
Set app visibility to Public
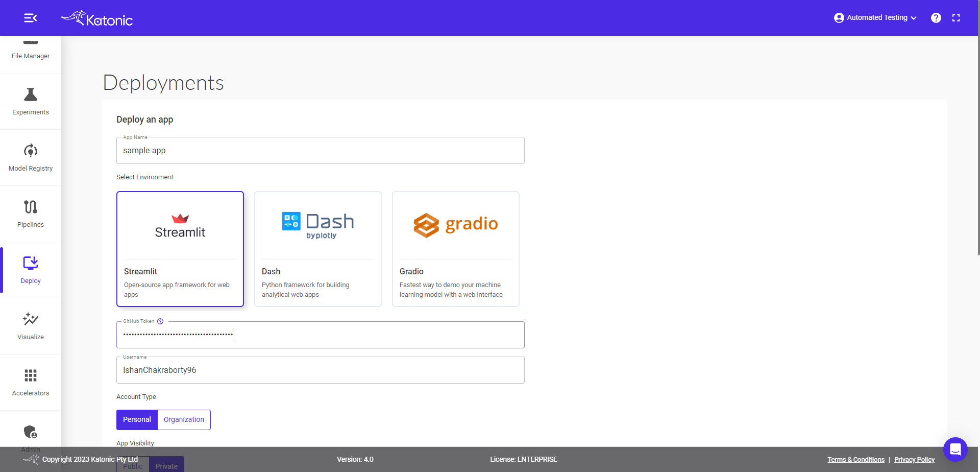tap(133, 465)
